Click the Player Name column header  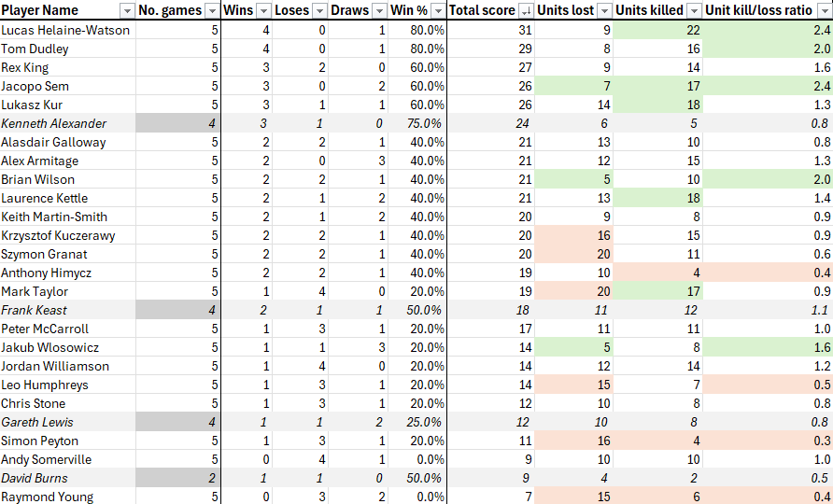(x=40, y=10)
